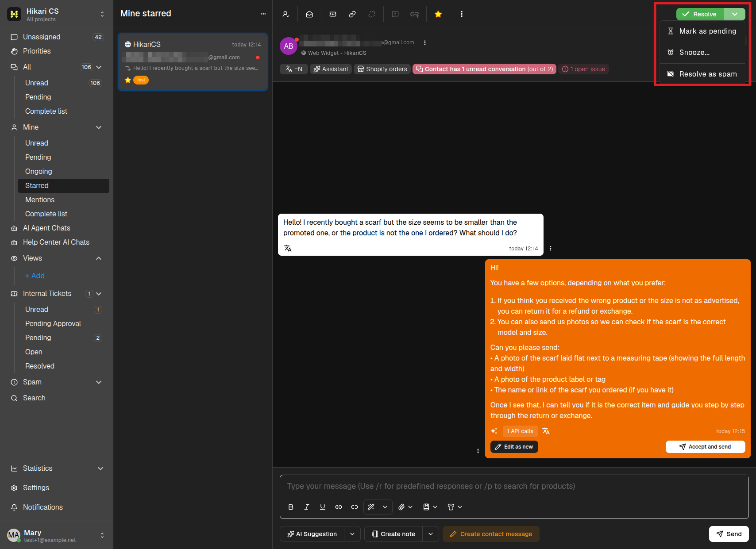Toggle italic formatting in message editor
Image resolution: width=756 pixels, height=549 pixels.
307,507
